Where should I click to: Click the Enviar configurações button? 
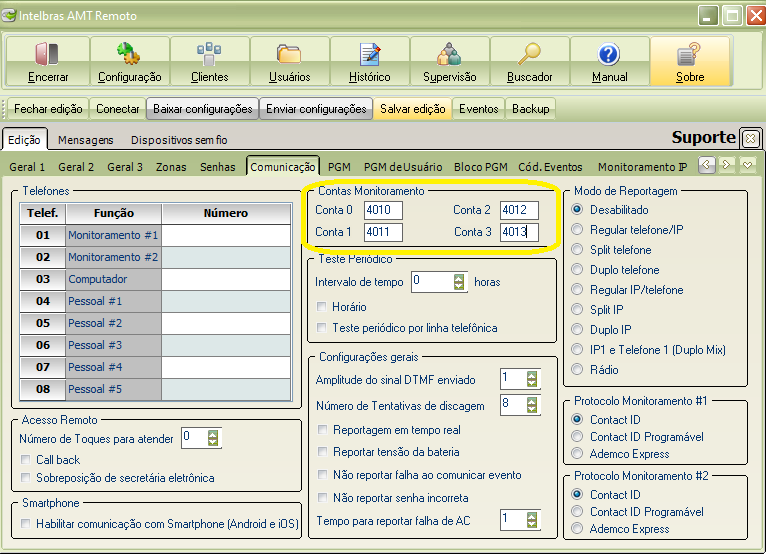[x=316, y=108]
